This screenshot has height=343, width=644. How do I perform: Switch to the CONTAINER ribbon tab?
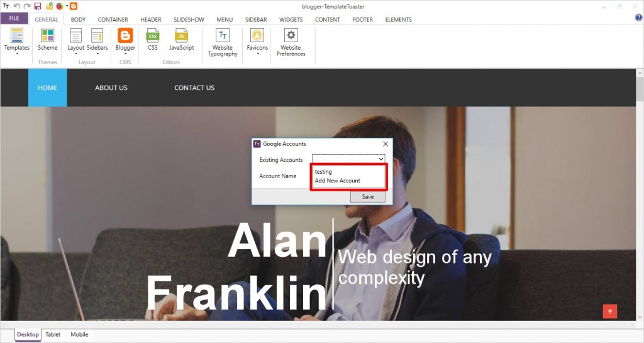click(x=113, y=20)
